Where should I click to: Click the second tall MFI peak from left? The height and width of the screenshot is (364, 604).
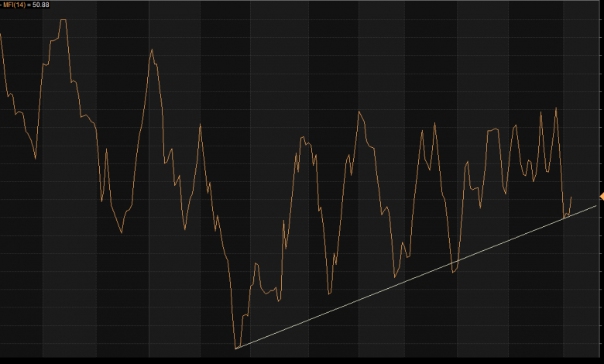(x=152, y=50)
